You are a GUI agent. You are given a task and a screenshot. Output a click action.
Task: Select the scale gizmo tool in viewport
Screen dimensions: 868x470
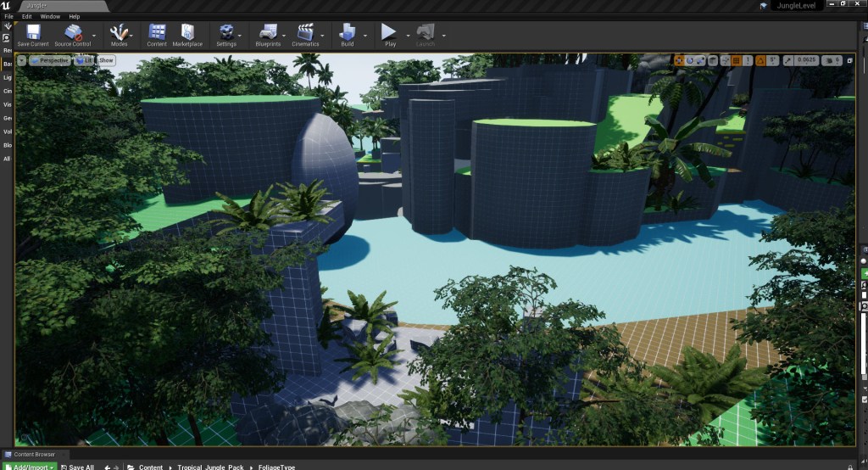pos(701,60)
